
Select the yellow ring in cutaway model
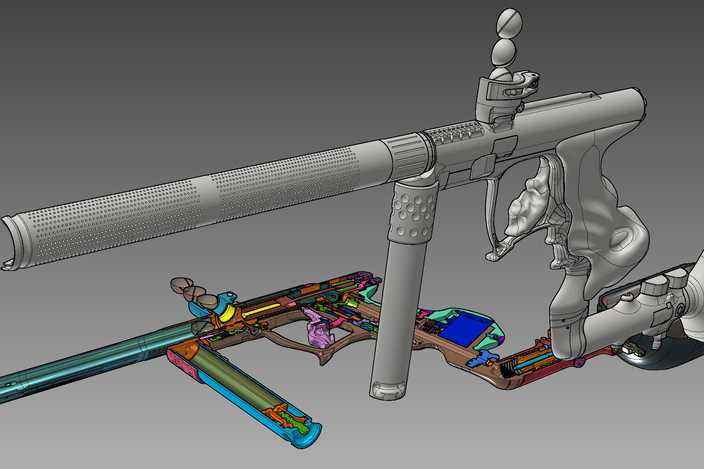tap(226, 314)
